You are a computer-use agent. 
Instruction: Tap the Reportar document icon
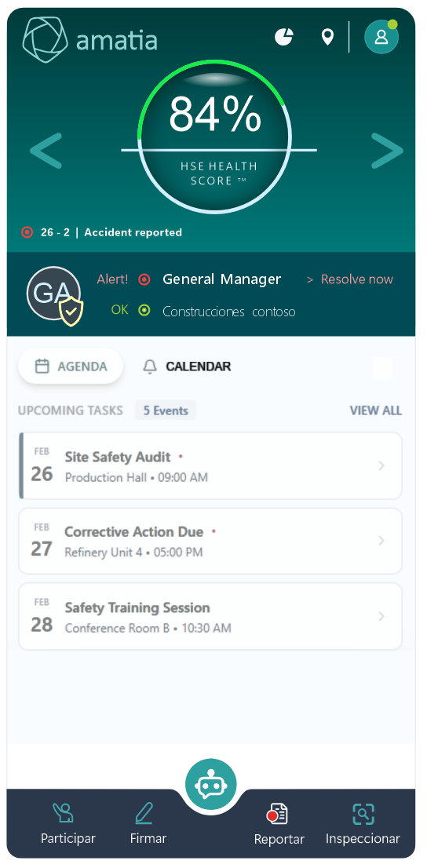(x=277, y=814)
